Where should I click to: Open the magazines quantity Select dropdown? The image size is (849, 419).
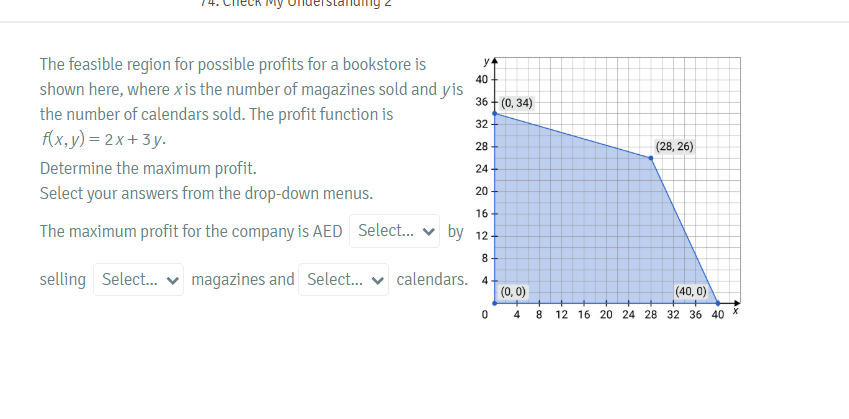click(139, 279)
